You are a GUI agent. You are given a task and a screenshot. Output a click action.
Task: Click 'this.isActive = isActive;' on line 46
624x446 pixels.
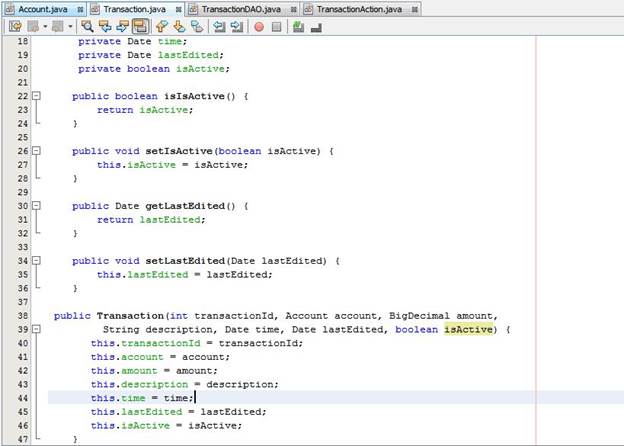click(x=166, y=425)
